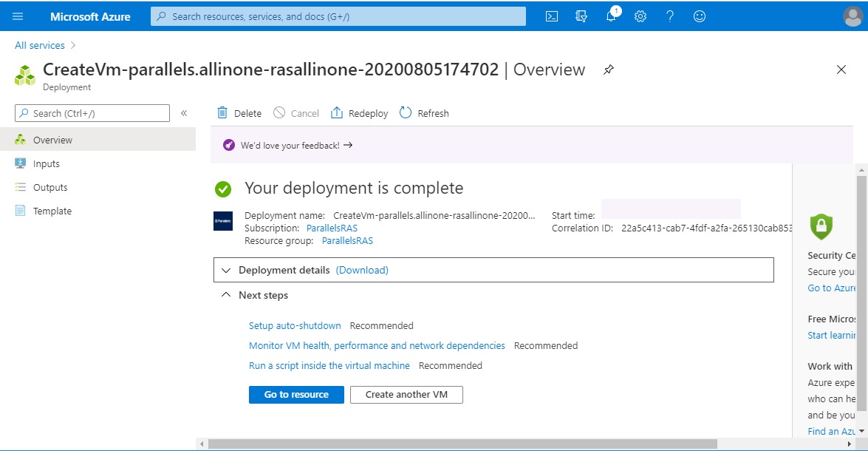Image resolution: width=868 pixels, height=451 pixels.
Task: Pin deployment overview to dashboard
Action: point(608,69)
